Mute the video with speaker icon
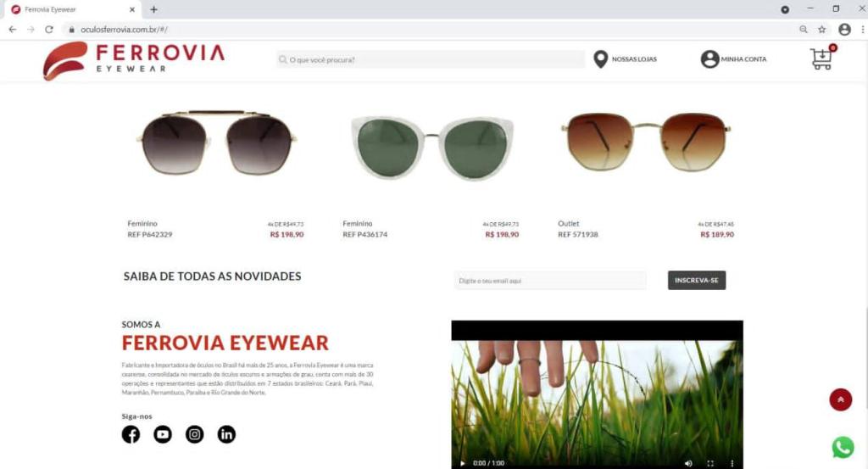The width and height of the screenshot is (868, 469). [688, 463]
